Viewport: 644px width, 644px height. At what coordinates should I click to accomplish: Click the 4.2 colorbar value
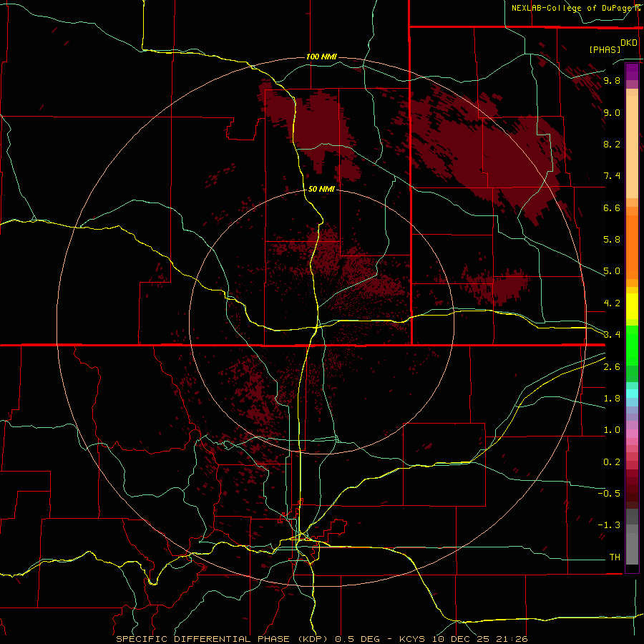[612, 303]
